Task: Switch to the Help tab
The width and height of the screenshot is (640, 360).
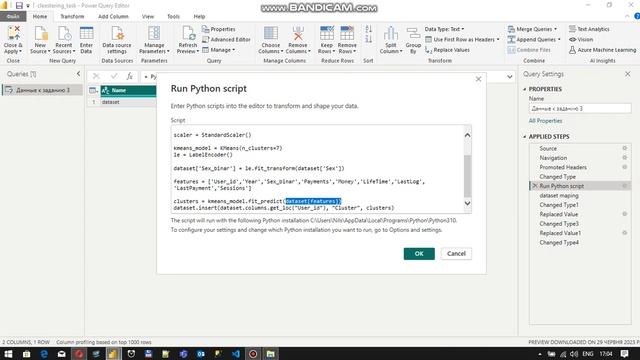Action: (199, 16)
